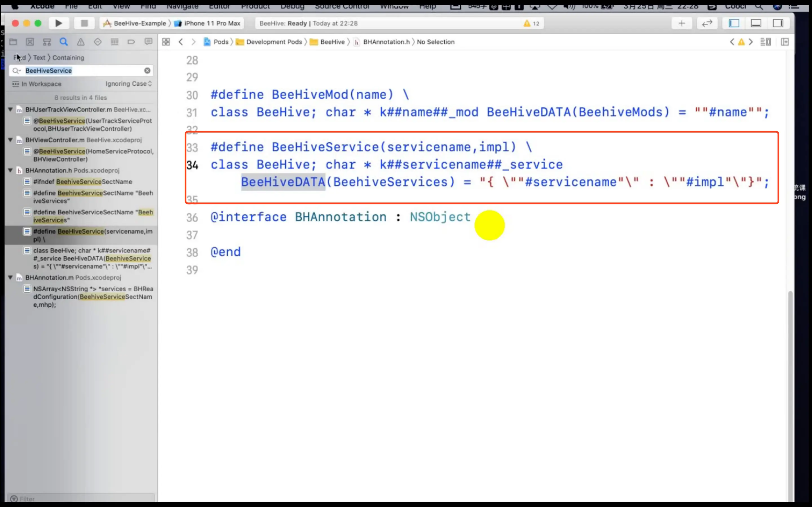Open the Project navigator folder tab
Screen dimensions: 812x507
13,42
